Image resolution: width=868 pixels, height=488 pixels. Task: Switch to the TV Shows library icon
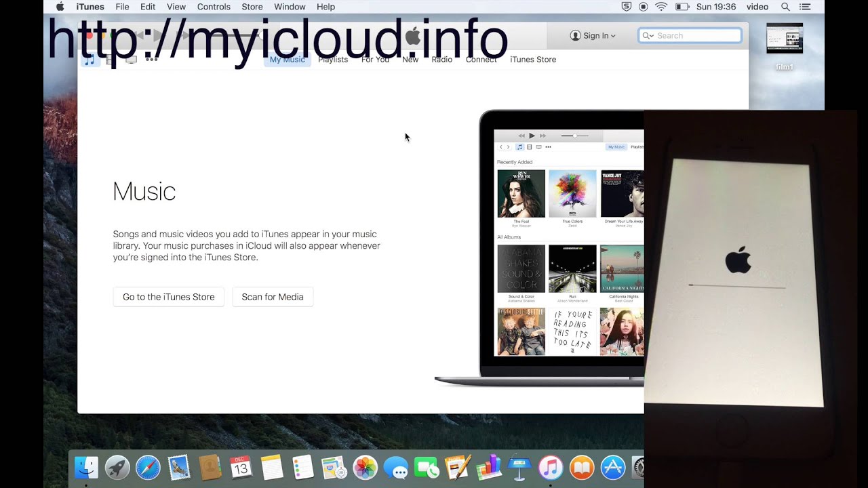coord(132,60)
